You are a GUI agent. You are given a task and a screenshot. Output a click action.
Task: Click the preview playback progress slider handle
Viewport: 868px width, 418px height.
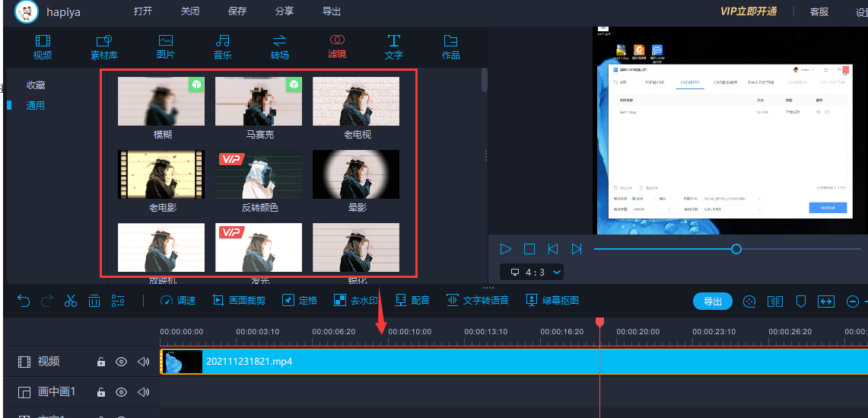(736, 249)
